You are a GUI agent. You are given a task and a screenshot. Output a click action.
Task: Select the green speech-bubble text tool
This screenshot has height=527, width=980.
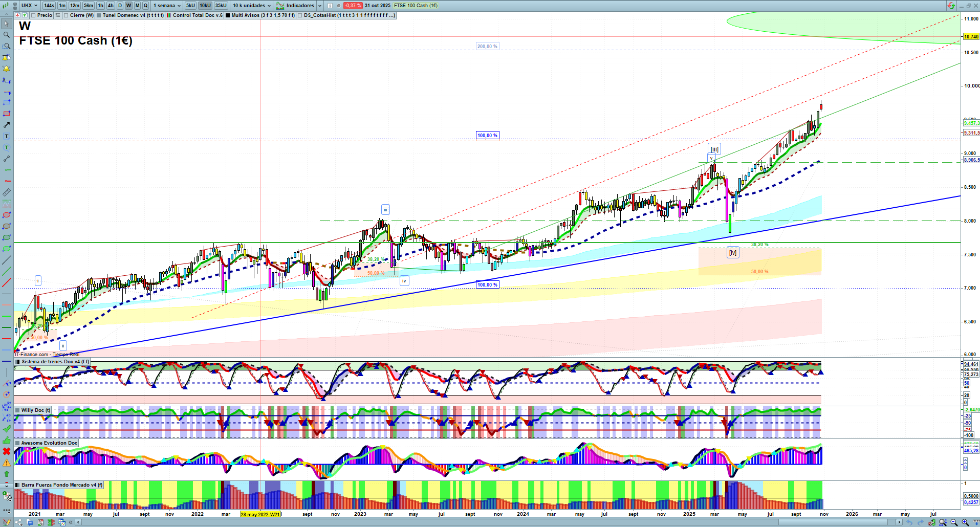(7, 147)
